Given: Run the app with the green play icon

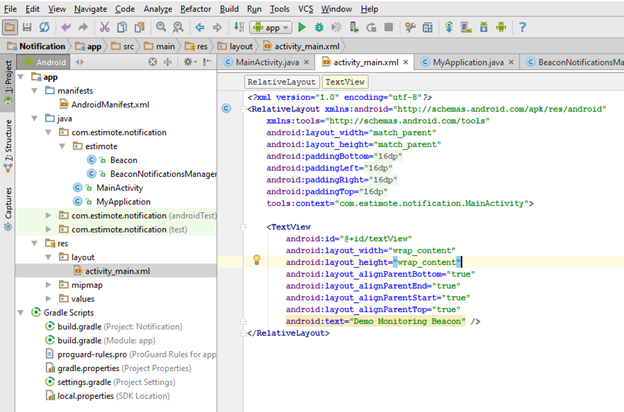Looking at the screenshot, I should point(302,27).
